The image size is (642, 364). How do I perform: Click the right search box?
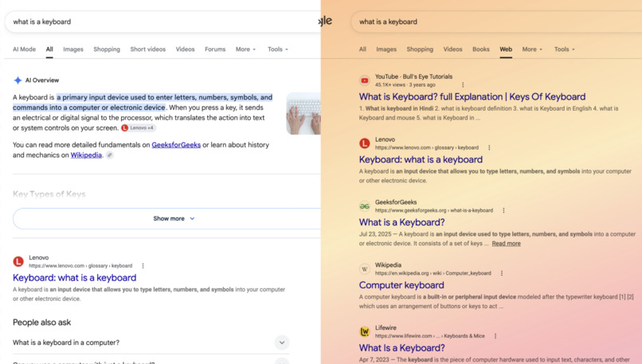(496, 22)
